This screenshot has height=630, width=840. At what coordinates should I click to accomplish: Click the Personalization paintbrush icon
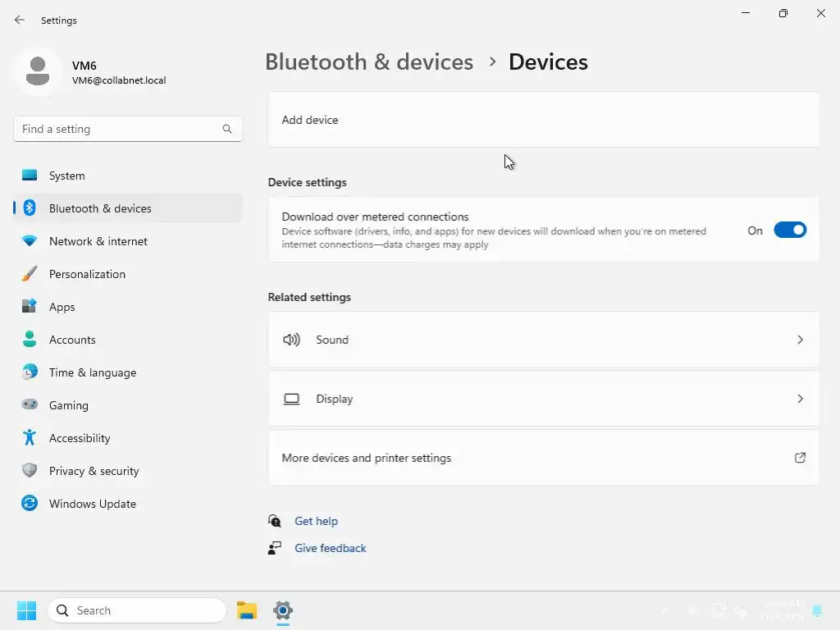point(30,274)
